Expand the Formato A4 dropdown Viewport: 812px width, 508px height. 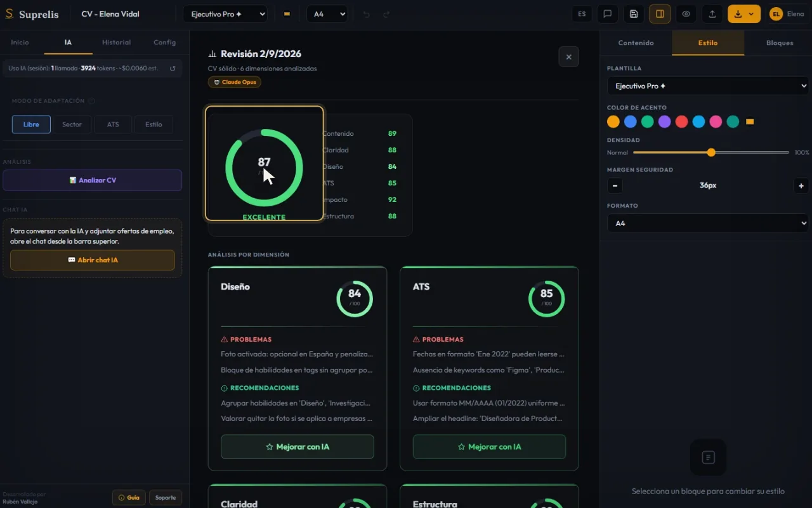tap(708, 223)
